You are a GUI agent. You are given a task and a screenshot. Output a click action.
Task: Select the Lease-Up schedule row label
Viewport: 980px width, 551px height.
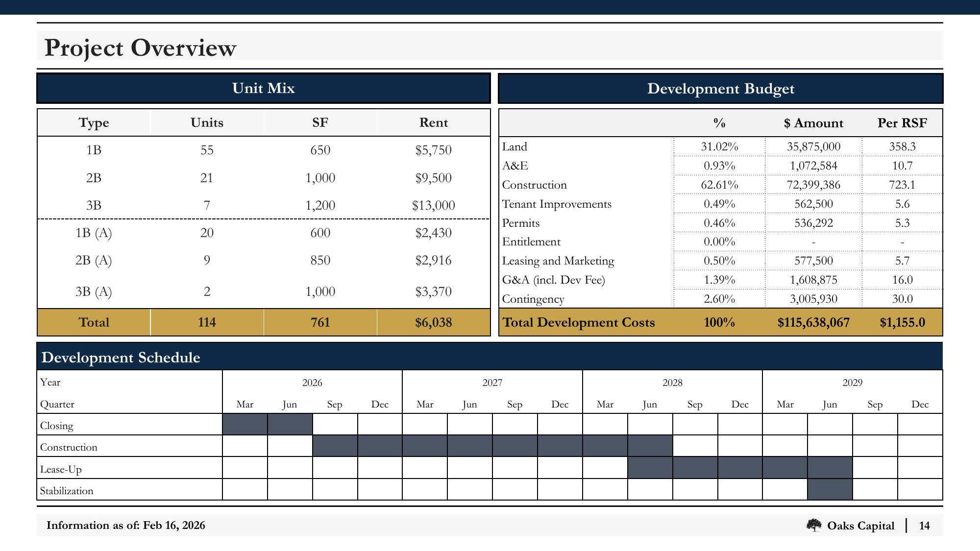click(x=61, y=469)
